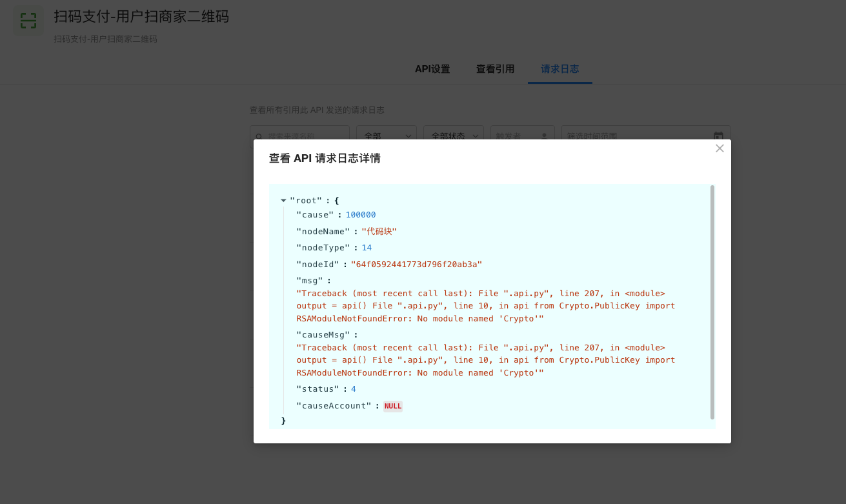Click the "nodeName" key
Image resolution: width=846 pixels, height=504 pixels.
pyautogui.click(x=323, y=231)
